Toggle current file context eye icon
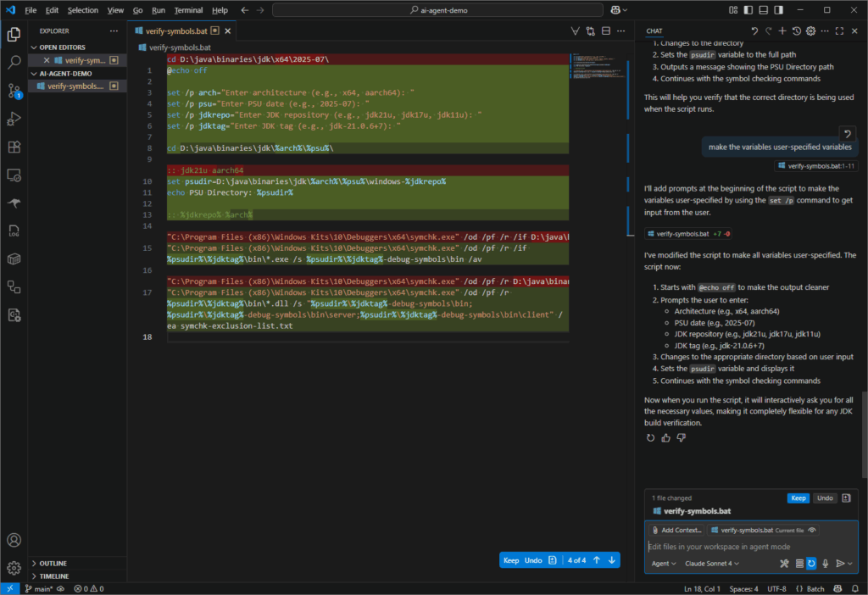Image resolution: width=868 pixels, height=595 pixels. [812, 530]
